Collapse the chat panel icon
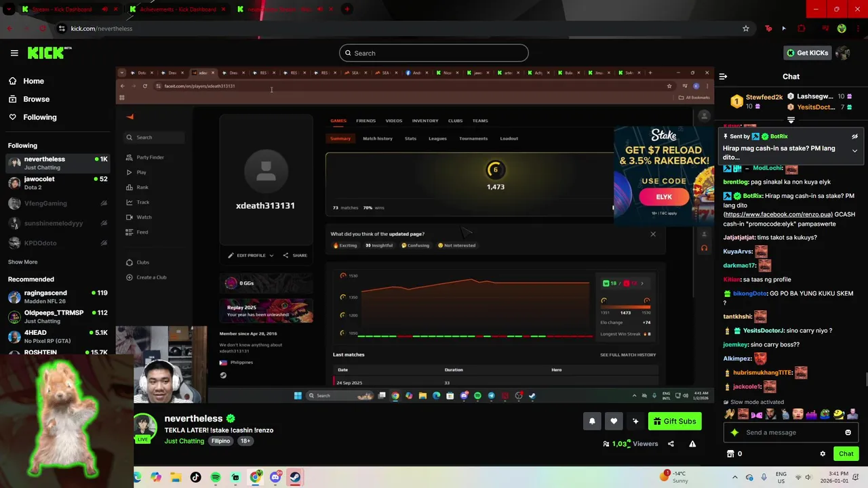This screenshot has height=488, width=868. pyautogui.click(x=723, y=77)
